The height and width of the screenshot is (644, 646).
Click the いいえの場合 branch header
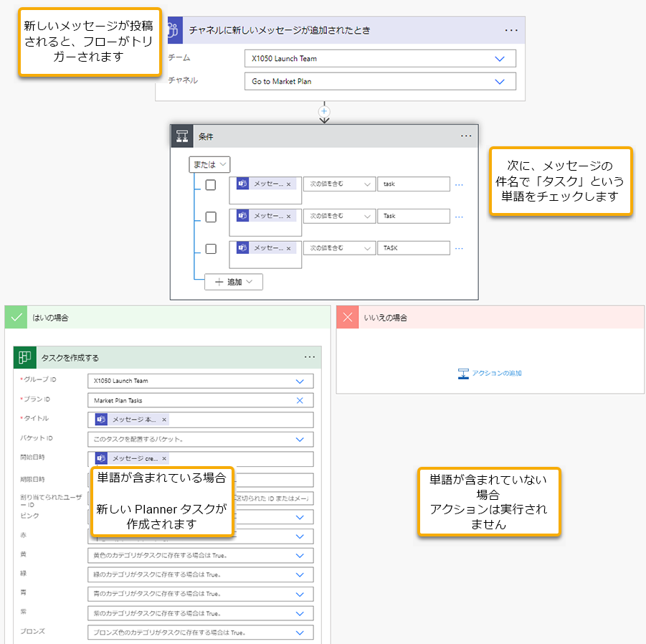coord(490,317)
